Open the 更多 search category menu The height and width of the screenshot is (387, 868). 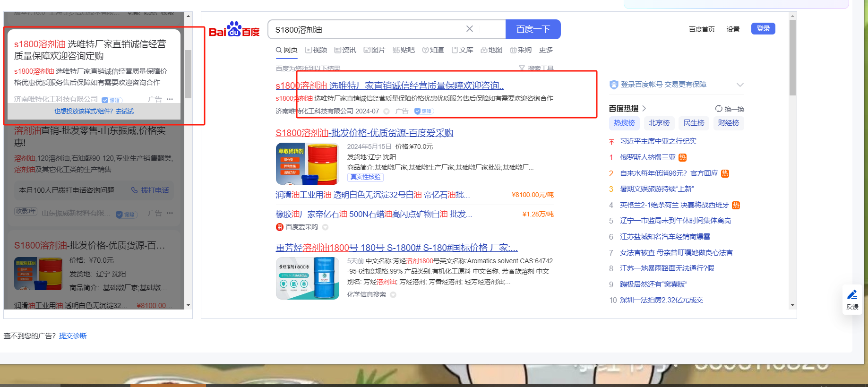coord(546,50)
